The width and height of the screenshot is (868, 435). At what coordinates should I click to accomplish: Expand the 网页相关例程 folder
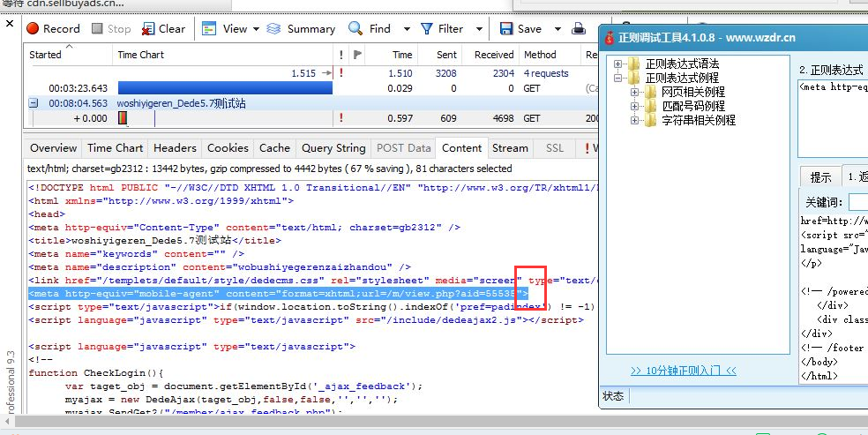pos(636,93)
